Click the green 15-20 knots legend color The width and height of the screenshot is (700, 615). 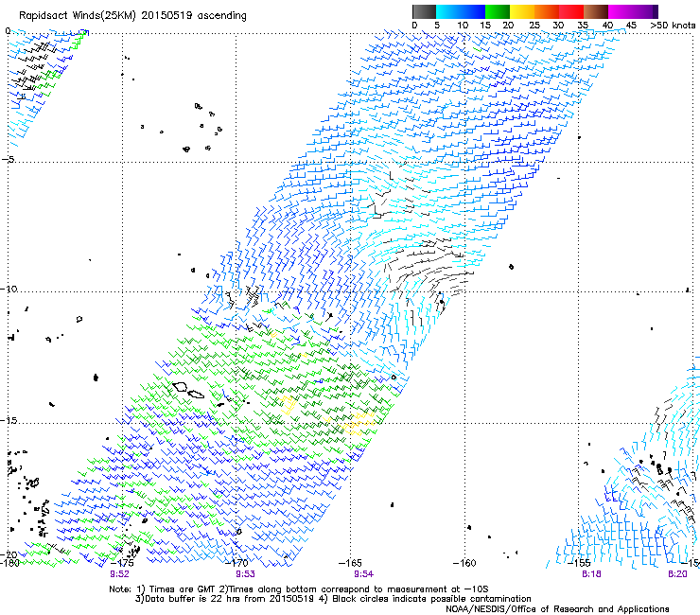(x=498, y=11)
